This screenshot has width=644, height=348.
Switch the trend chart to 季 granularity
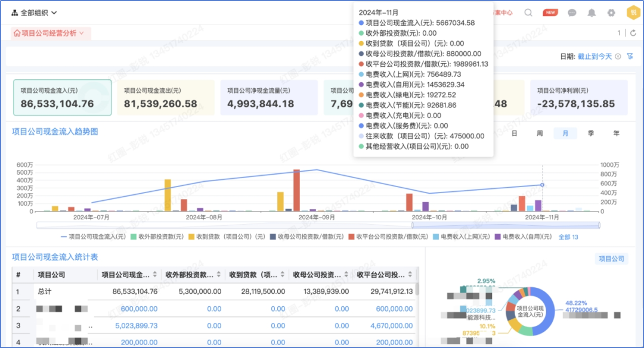[590, 133]
